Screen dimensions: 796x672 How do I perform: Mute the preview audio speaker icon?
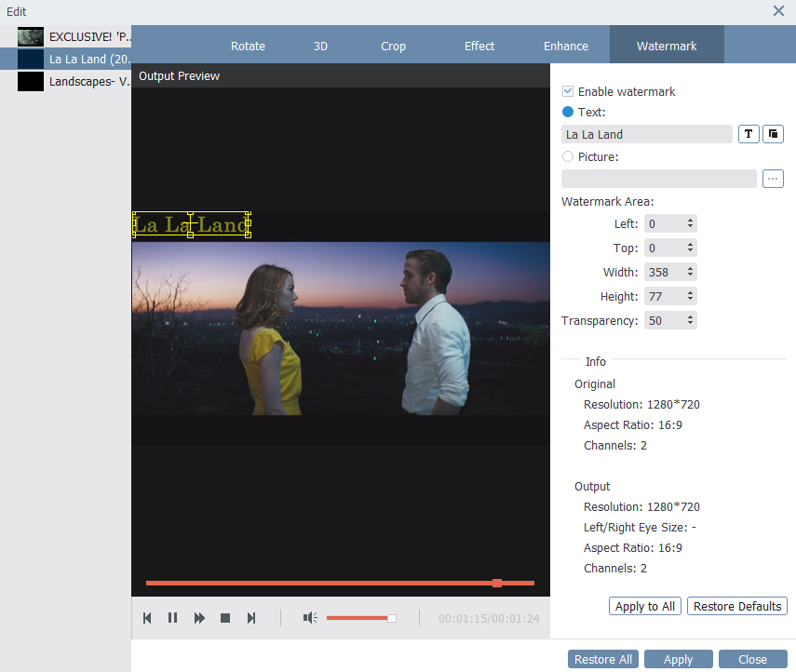pyautogui.click(x=310, y=618)
